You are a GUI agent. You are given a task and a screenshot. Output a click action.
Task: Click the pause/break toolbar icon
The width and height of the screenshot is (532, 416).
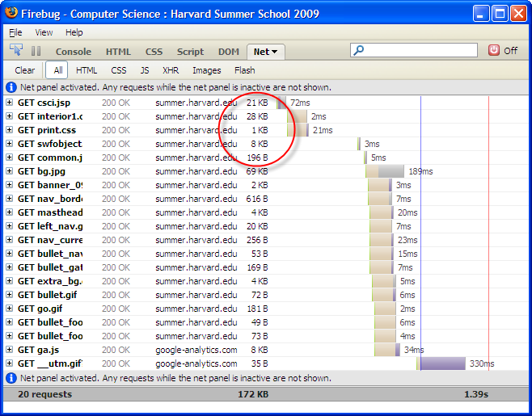(x=36, y=51)
